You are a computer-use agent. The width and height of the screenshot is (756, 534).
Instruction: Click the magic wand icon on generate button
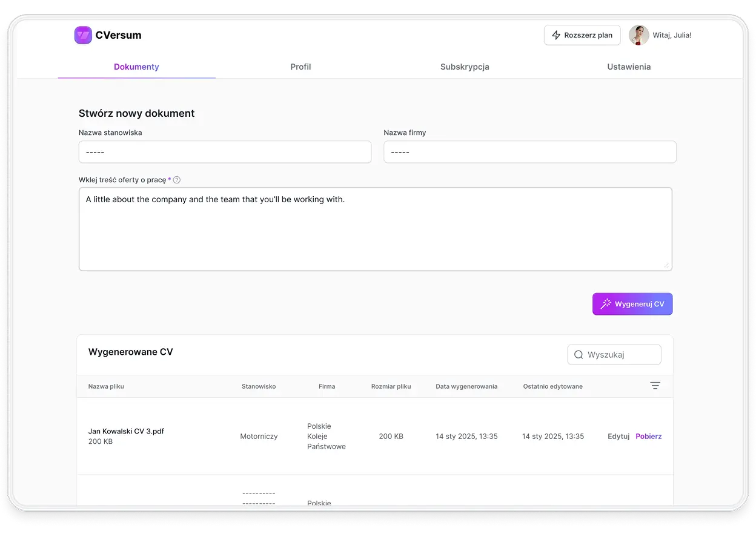tap(605, 304)
